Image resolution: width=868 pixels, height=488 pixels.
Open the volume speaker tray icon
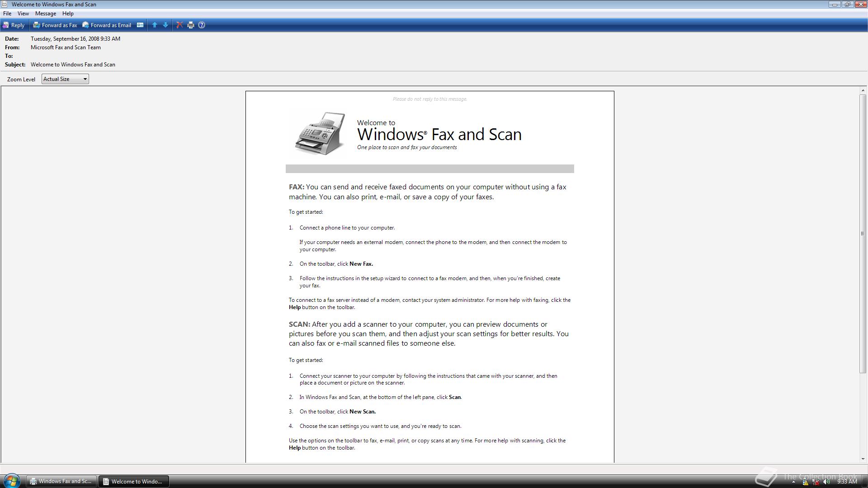coord(827,482)
